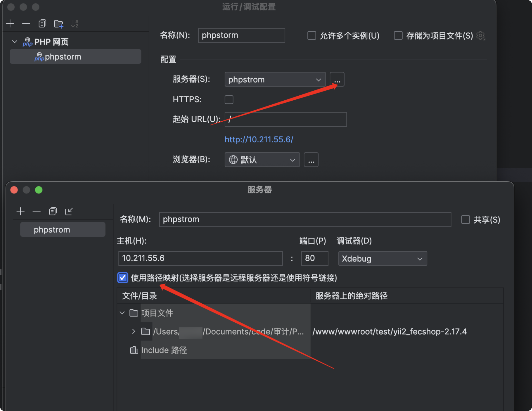The image size is (532, 411).
Task: Open the Xdebug debugger dropdown
Action: pyautogui.click(x=382, y=259)
